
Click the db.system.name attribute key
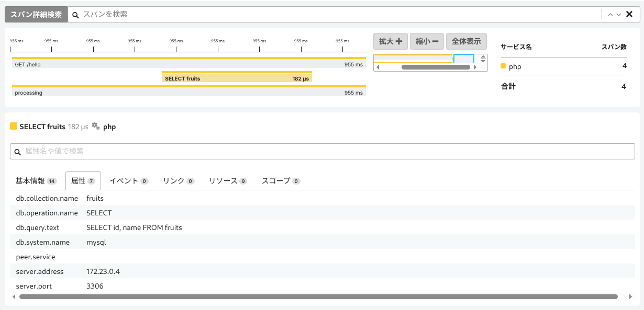tap(43, 243)
